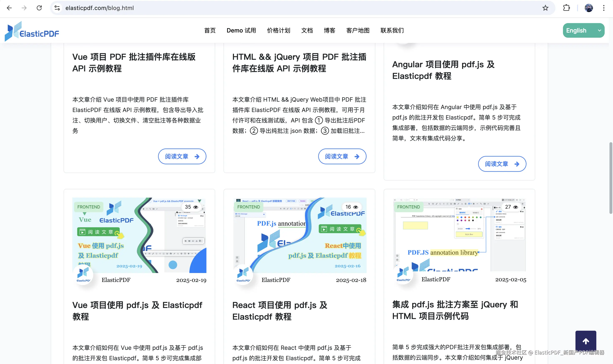Open the Chrome three-dot menu
Image resolution: width=613 pixels, height=364 pixels.
pos(604,8)
